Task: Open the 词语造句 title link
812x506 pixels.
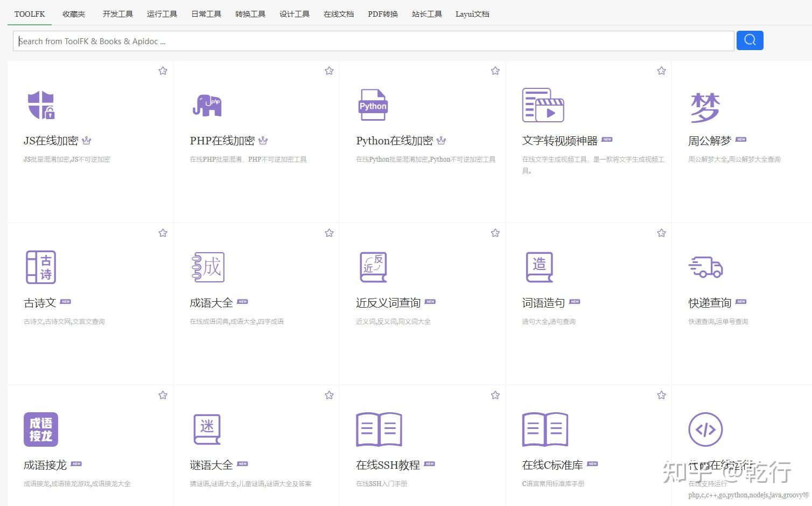Action: (544, 303)
